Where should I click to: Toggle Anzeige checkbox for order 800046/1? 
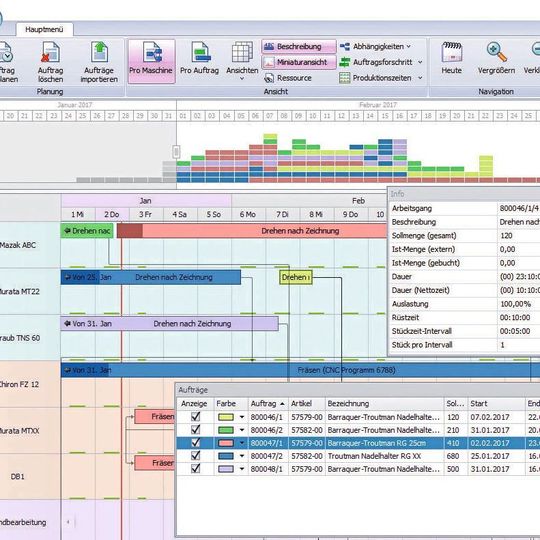coord(196,417)
